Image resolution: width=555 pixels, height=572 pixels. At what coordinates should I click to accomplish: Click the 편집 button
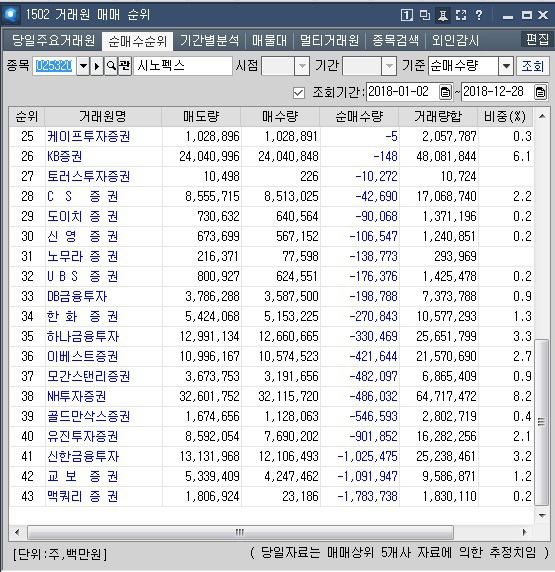pos(536,39)
